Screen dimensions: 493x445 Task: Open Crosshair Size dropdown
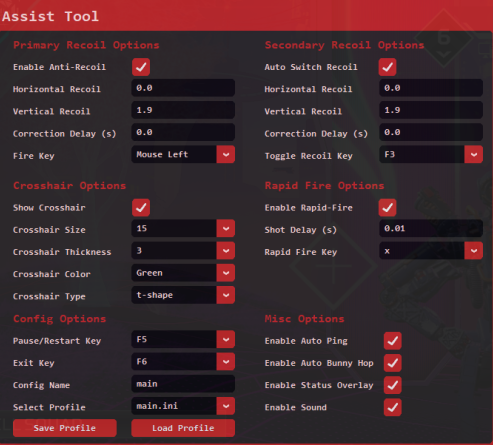[x=183, y=228]
